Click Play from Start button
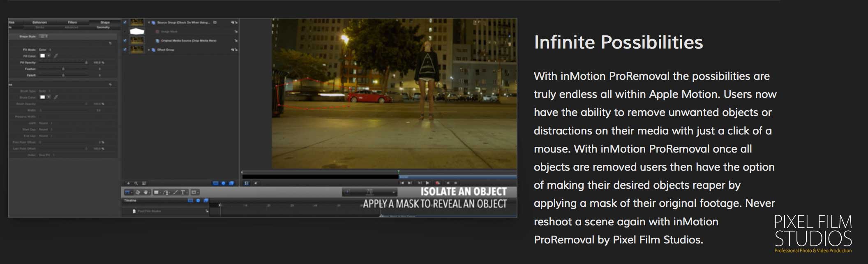The height and width of the screenshot is (264, 868). point(420,183)
